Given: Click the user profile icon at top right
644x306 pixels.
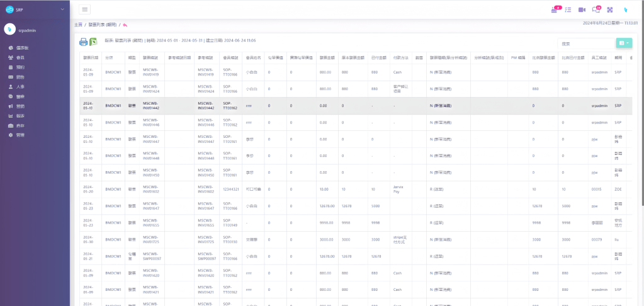Looking at the screenshot, I should (625, 9).
